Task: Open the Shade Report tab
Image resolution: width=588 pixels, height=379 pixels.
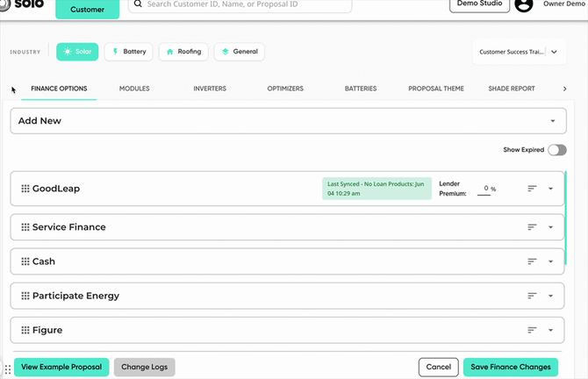Action: pyautogui.click(x=511, y=89)
